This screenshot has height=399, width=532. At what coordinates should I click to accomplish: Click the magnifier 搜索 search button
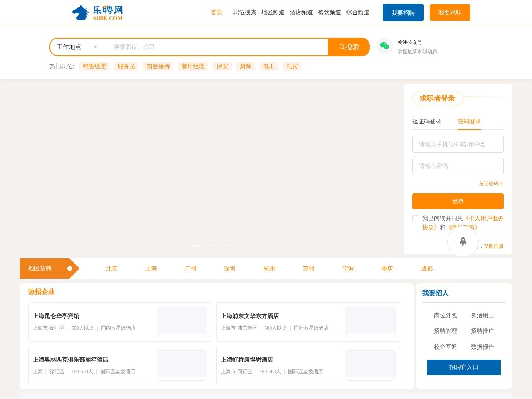click(x=349, y=47)
